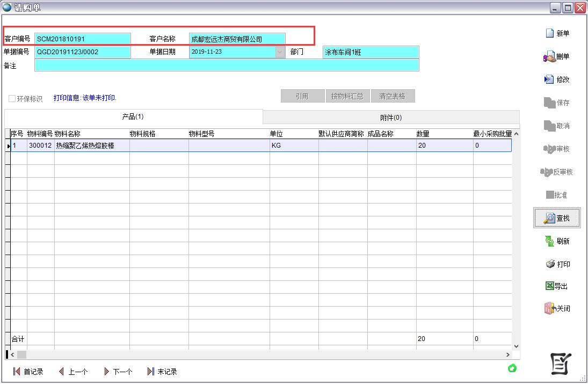The height and width of the screenshot is (384, 588).
Task: Toggle the 环保标识 checkbox
Action: click(x=12, y=99)
